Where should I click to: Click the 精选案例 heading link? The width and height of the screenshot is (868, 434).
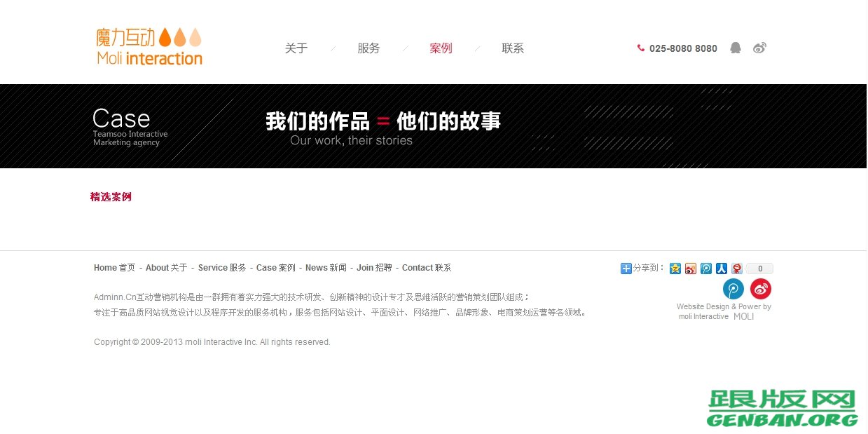point(111,198)
